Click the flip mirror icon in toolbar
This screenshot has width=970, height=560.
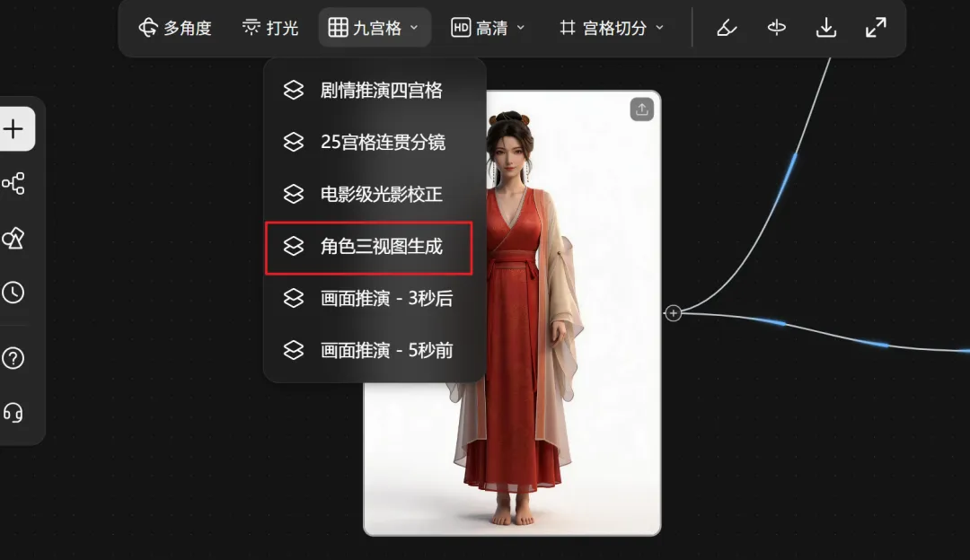(x=776, y=28)
